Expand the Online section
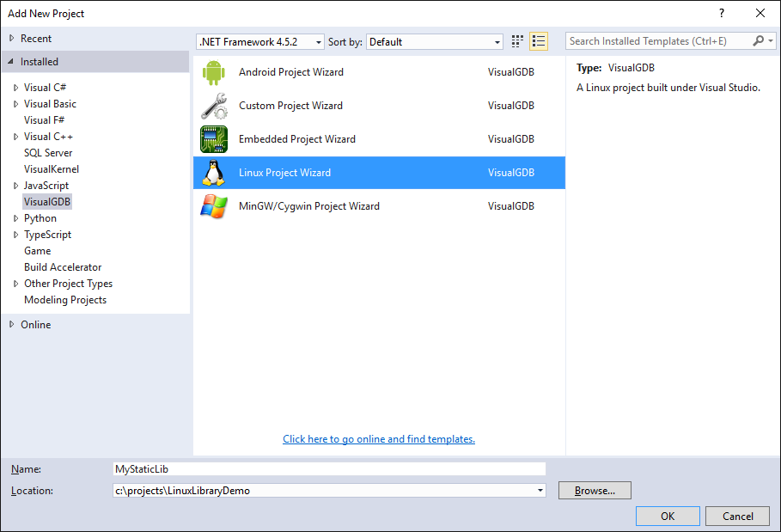Viewport: 781px width, 532px height. [11, 324]
